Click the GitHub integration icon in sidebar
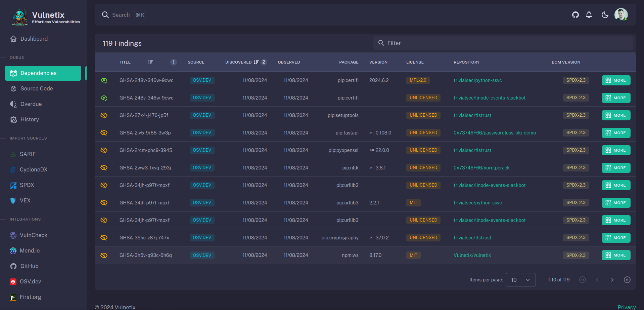Screen dimensions: 644x310 point(13,266)
